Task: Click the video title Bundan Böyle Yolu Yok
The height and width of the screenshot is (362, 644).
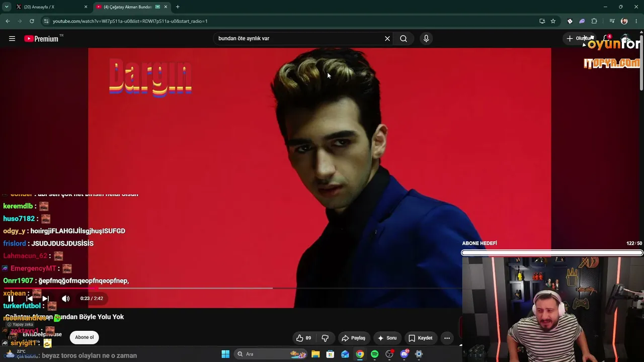Action: click(64, 317)
